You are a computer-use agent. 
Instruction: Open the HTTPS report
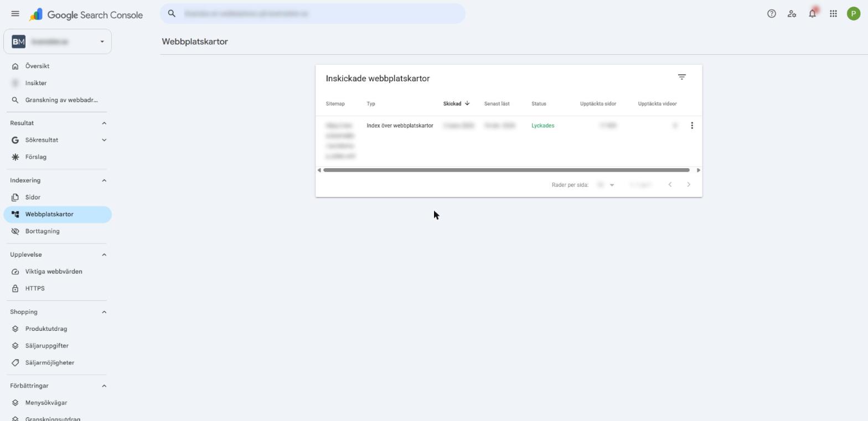pyautogui.click(x=58, y=288)
